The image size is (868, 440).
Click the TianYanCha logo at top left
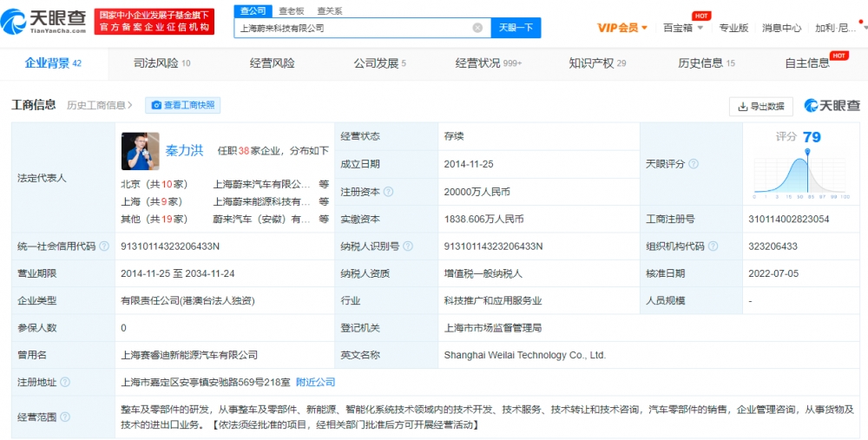click(x=46, y=18)
